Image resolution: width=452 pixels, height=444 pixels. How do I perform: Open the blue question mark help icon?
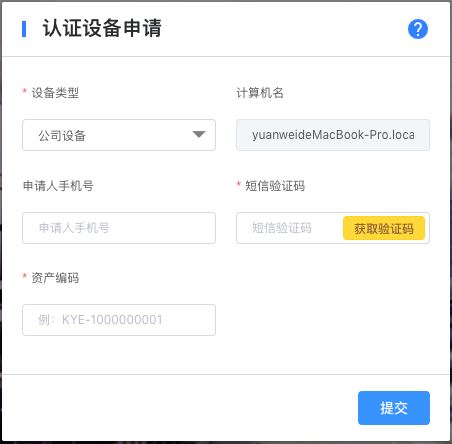(x=418, y=29)
